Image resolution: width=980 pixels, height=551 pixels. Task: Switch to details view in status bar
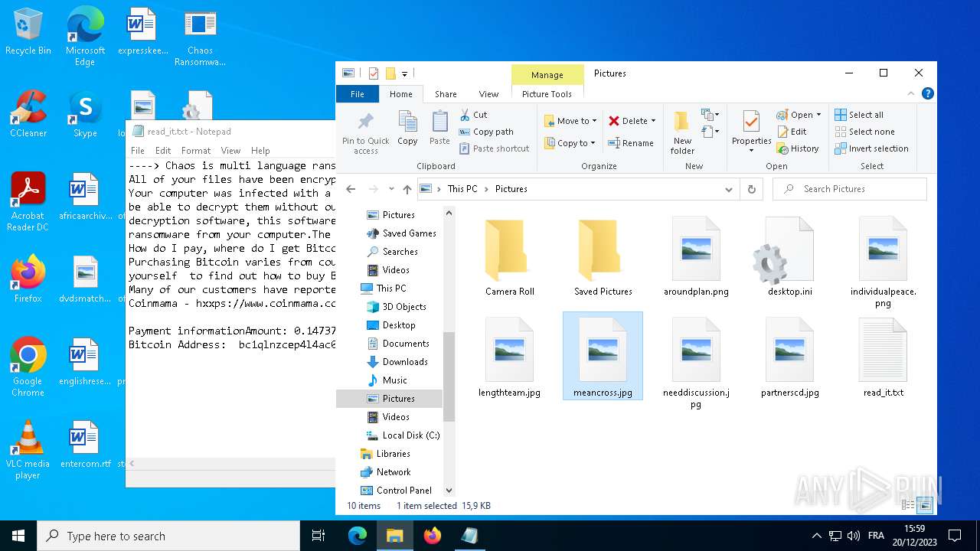point(908,505)
